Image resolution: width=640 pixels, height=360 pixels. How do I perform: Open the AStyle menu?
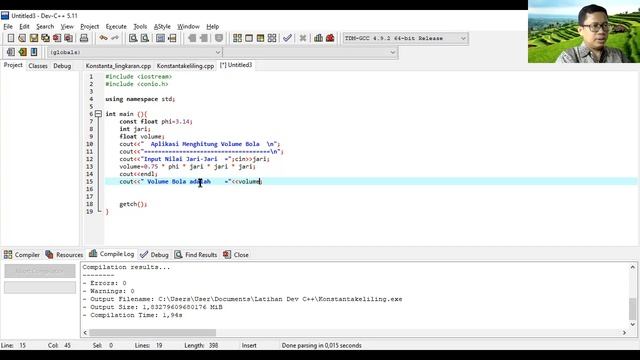tap(162, 27)
